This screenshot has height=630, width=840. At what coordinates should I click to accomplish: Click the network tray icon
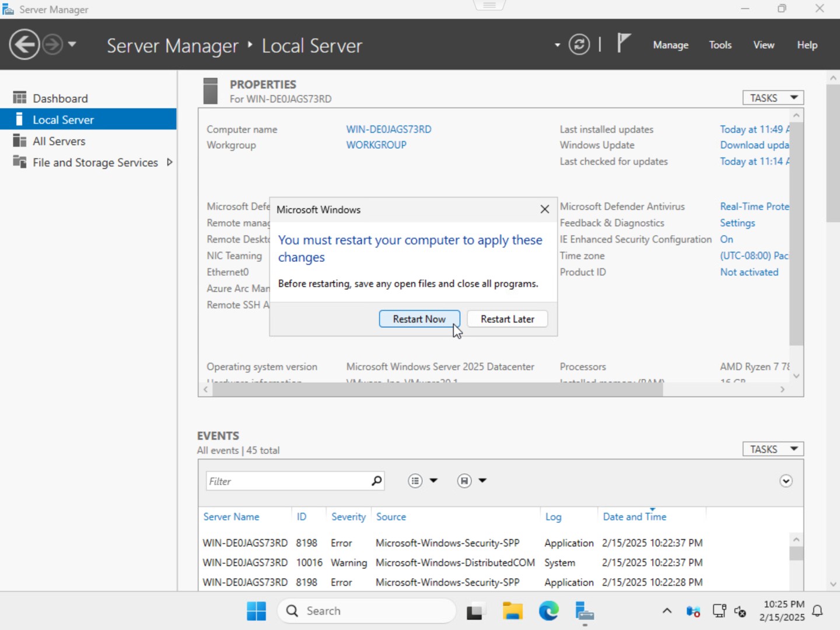click(x=719, y=611)
